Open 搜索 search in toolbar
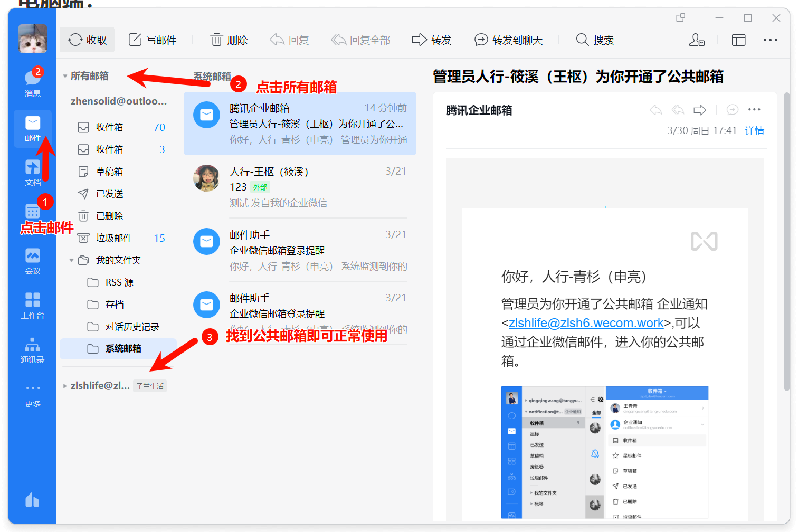The width and height of the screenshot is (798, 532). point(595,40)
